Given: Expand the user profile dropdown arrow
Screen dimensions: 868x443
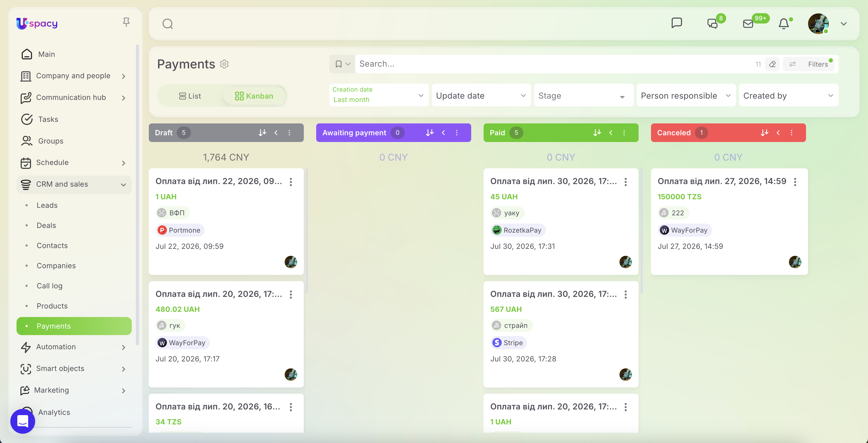Looking at the screenshot, I should pyautogui.click(x=844, y=24).
